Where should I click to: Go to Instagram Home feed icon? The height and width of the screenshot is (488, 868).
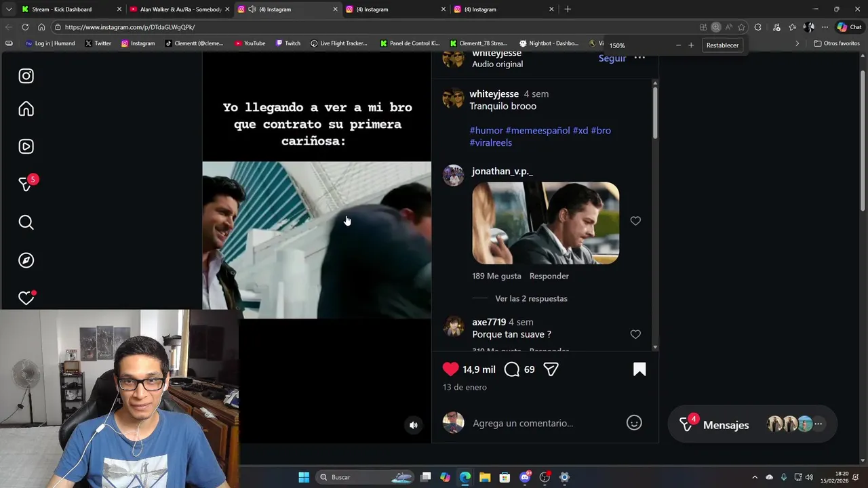(26, 109)
